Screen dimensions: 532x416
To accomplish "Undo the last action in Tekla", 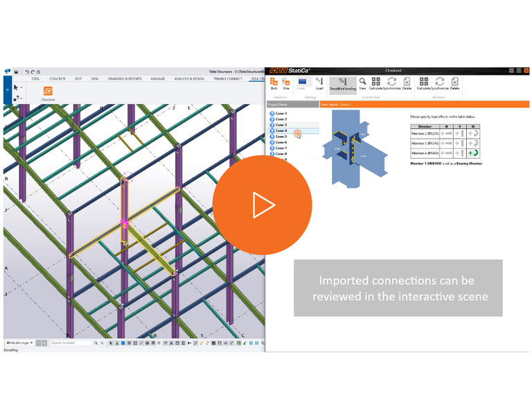I will point(27,72).
